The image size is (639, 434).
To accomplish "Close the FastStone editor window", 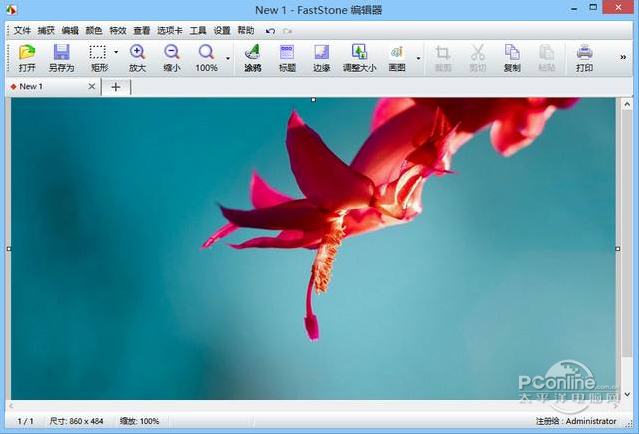I will [x=618, y=7].
